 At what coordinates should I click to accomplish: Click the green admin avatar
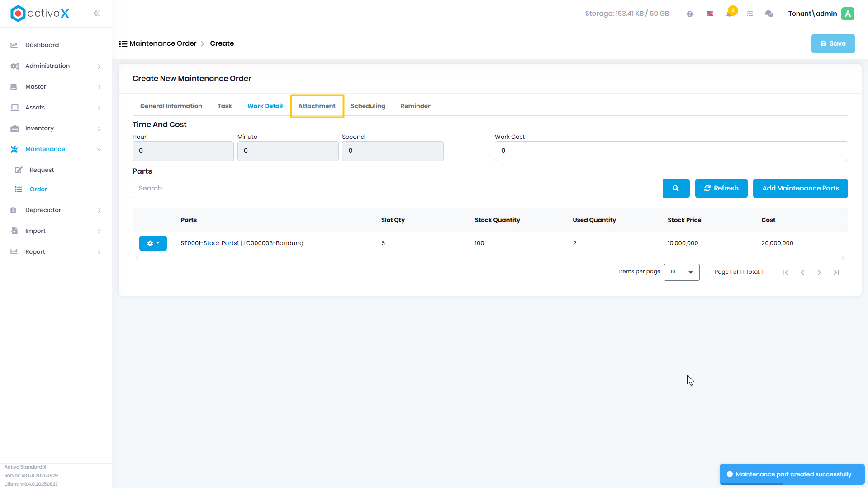pyautogui.click(x=848, y=14)
